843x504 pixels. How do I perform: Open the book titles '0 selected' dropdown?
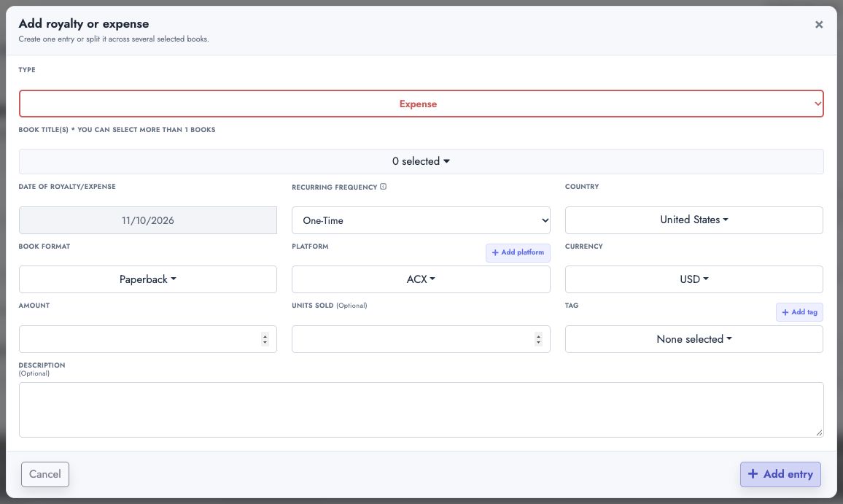421,161
